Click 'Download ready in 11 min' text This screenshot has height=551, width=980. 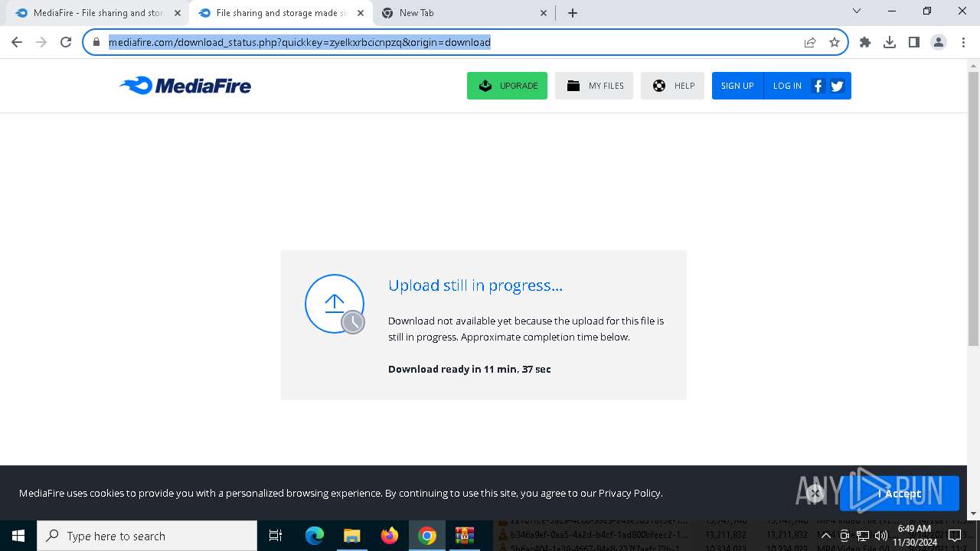(469, 369)
